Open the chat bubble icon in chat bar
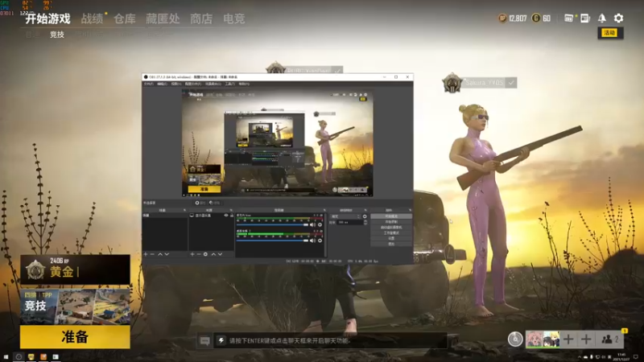Viewport: 644px width, 362px height. 204,340
